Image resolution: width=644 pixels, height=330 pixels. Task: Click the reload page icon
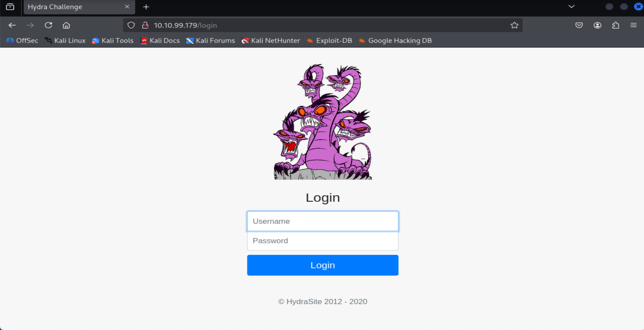tap(48, 25)
